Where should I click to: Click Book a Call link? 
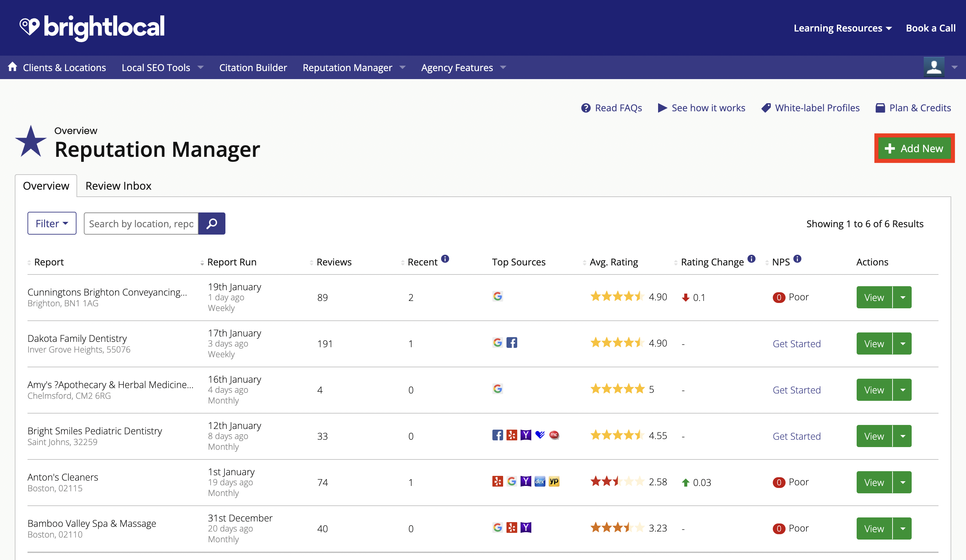[x=930, y=28]
